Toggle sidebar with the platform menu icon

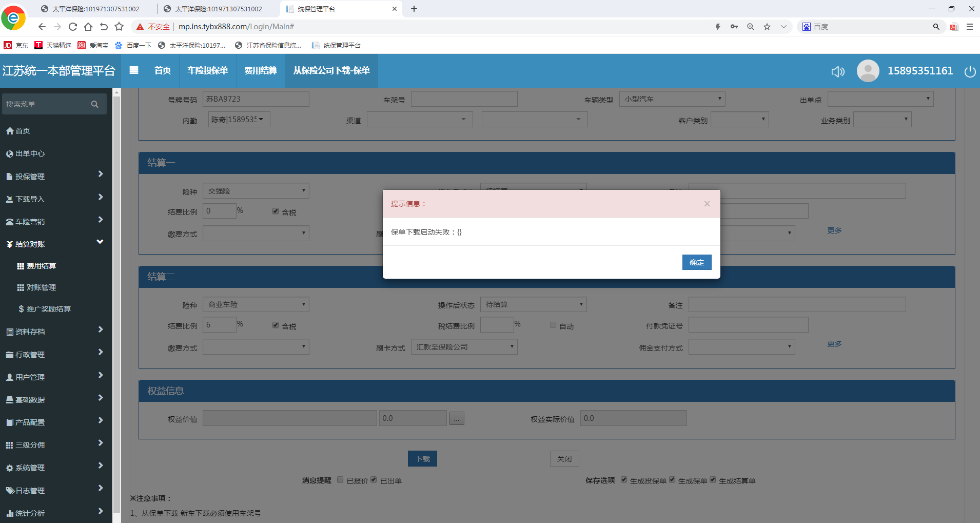click(134, 70)
